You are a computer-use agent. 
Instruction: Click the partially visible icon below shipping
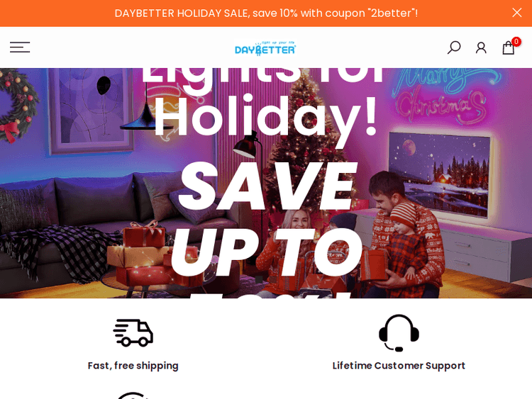pyautogui.click(x=133, y=395)
